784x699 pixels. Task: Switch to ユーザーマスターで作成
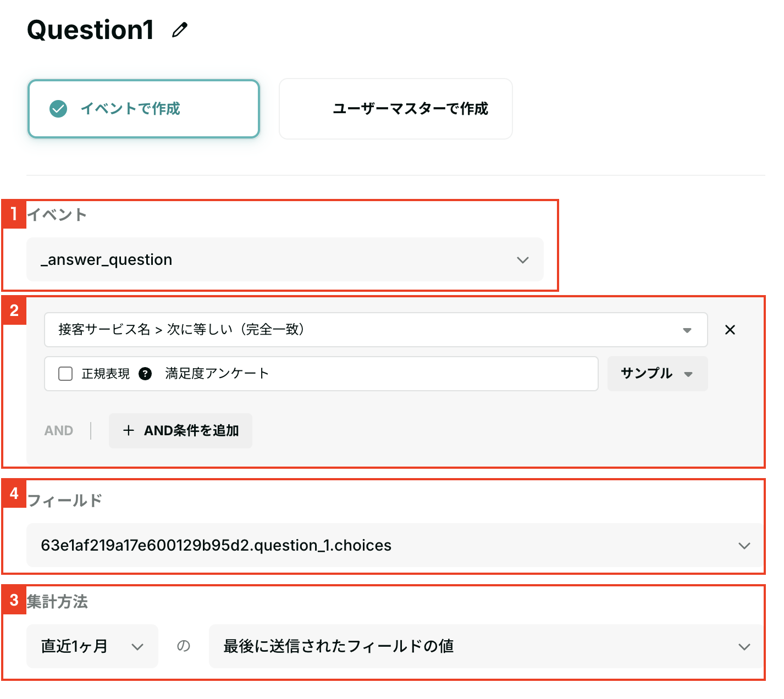point(396,109)
